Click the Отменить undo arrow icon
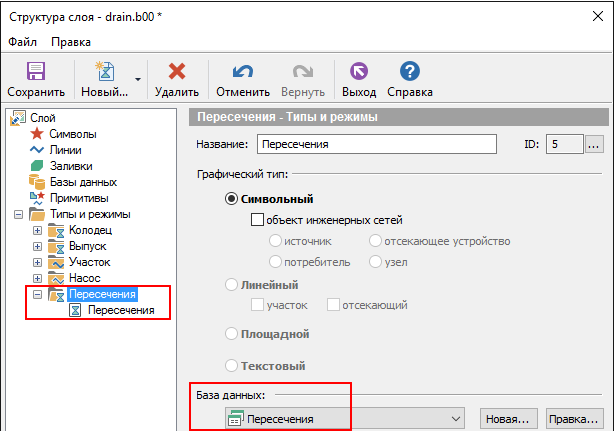This screenshot has width=614, height=431. 243,73
